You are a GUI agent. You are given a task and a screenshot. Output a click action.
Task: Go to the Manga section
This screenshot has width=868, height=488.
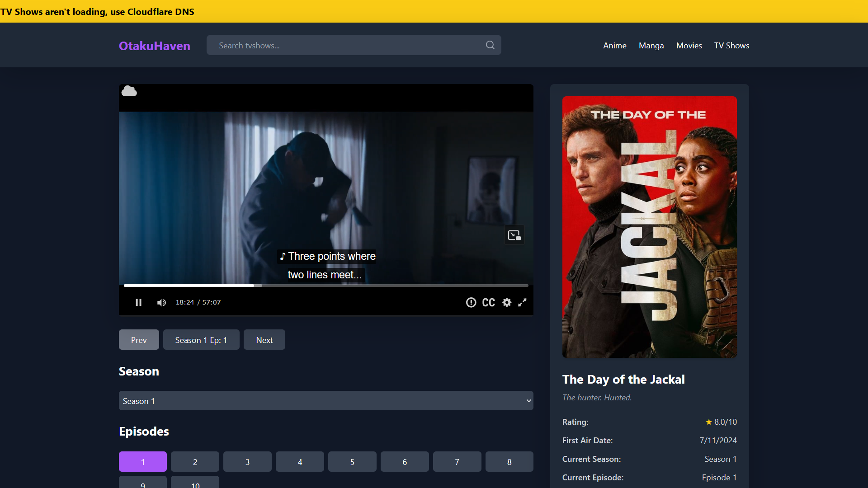tap(651, 46)
